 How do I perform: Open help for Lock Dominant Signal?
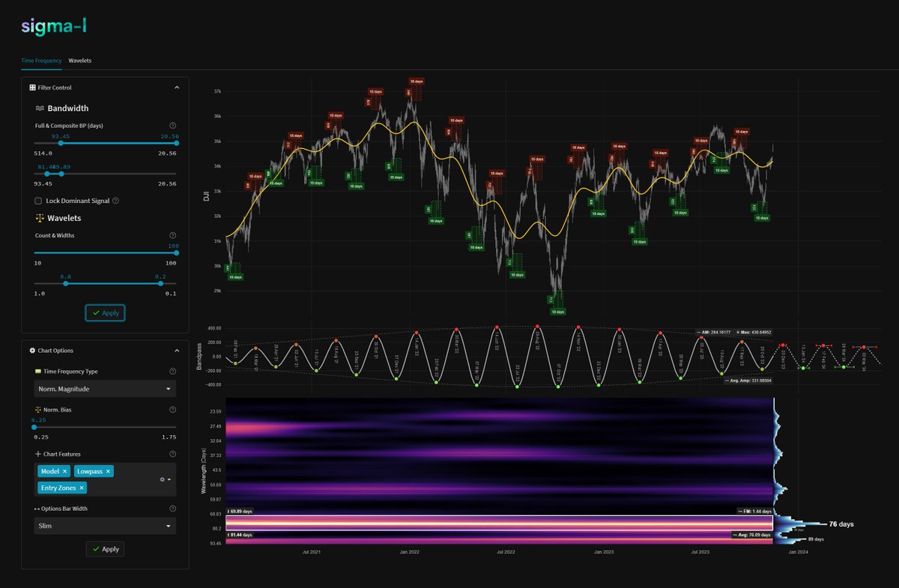pyautogui.click(x=115, y=201)
